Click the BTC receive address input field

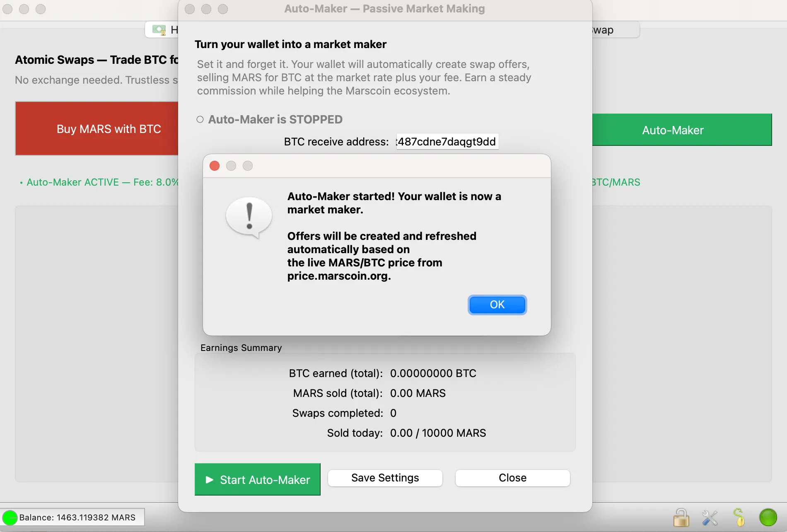(x=447, y=141)
